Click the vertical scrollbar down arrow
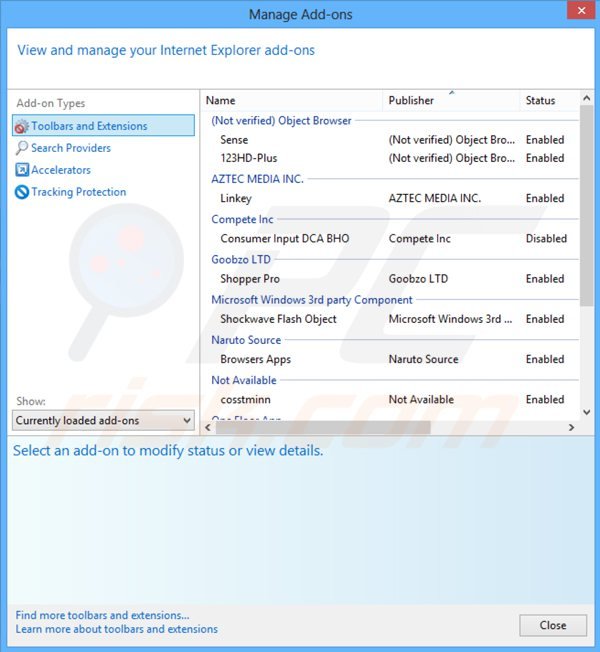600x652 pixels. pos(587,412)
